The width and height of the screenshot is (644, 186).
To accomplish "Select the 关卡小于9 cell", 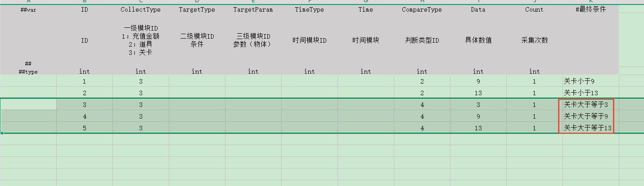I will click(590, 81).
